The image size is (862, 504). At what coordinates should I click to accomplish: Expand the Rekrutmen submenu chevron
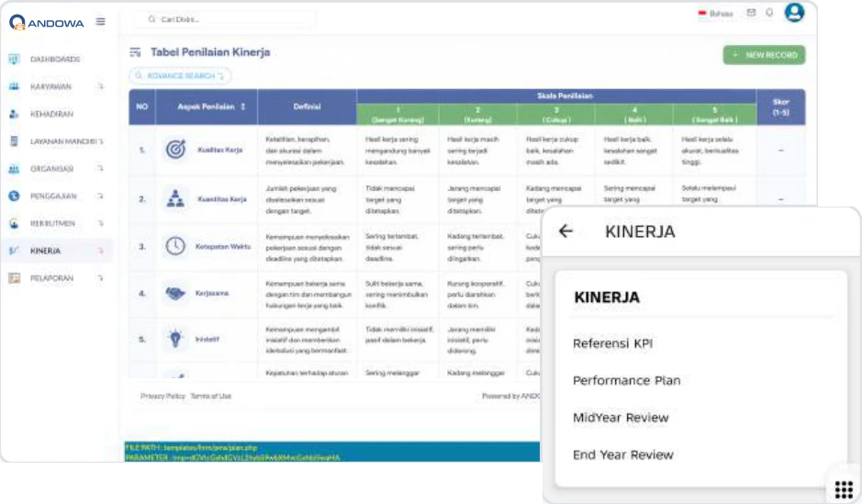click(101, 223)
